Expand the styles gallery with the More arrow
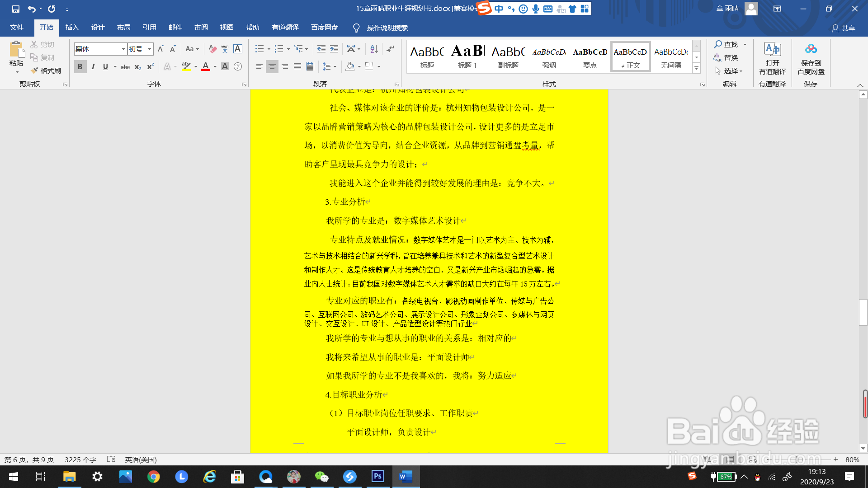 click(x=697, y=69)
